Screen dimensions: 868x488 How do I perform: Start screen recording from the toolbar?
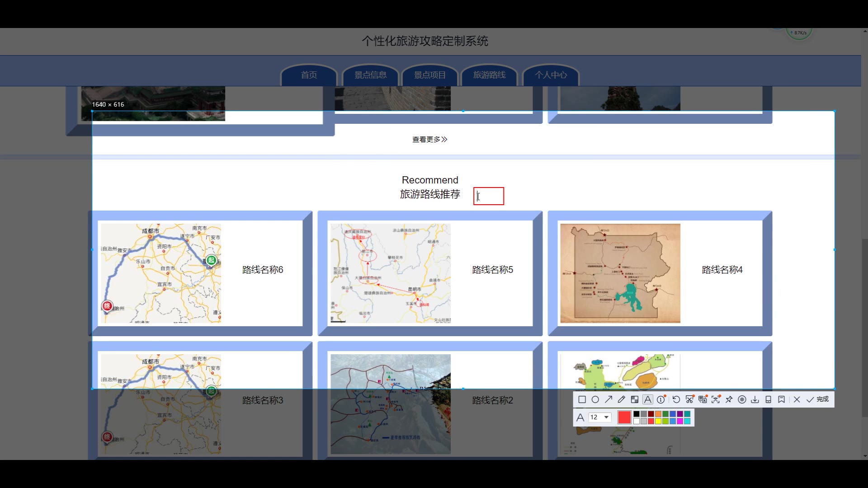pyautogui.click(x=742, y=399)
